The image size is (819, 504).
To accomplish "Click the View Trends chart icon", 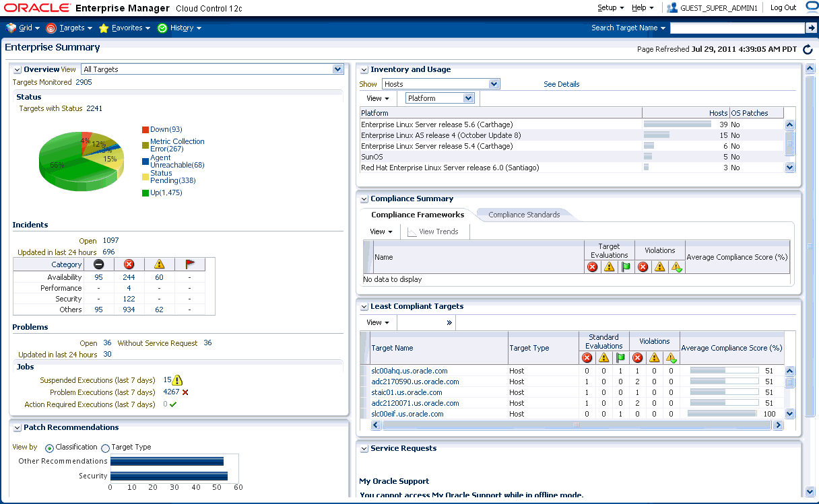I will point(412,231).
